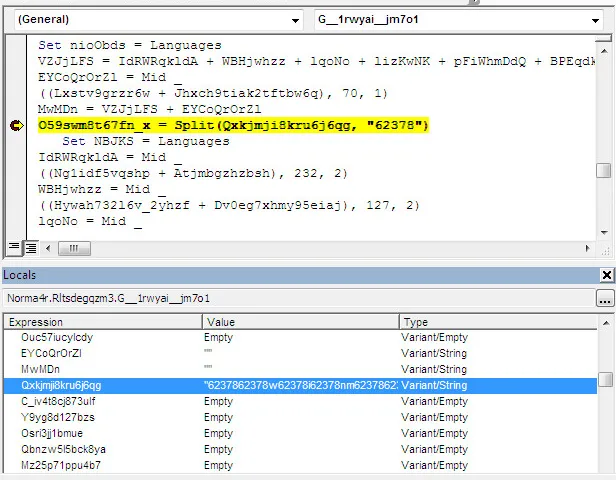Viewport: 616px width, 480px height.
Task: Click horizontal scrollbar right arrow
Action: coord(588,248)
